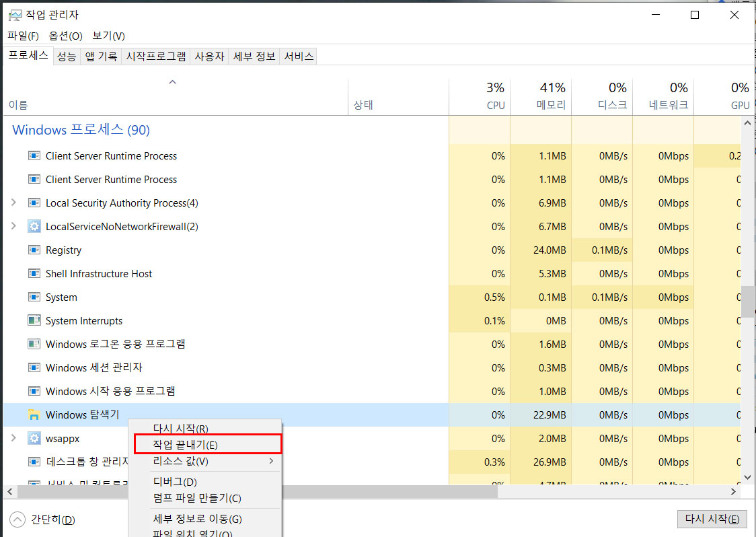Open the 리소스 값 submenu arrow
The height and width of the screenshot is (537, 756).
[x=271, y=461]
